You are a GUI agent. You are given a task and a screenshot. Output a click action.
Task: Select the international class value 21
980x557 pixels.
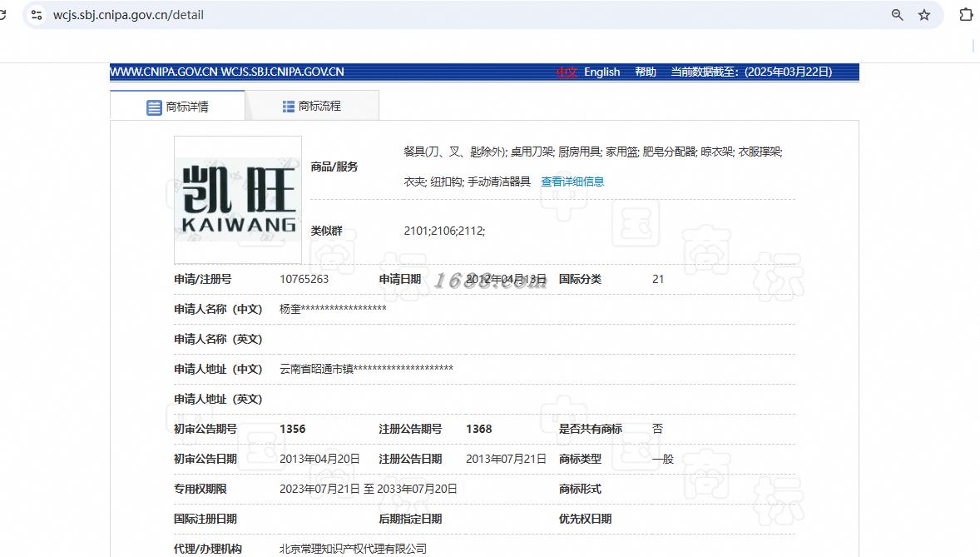coord(658,279)
